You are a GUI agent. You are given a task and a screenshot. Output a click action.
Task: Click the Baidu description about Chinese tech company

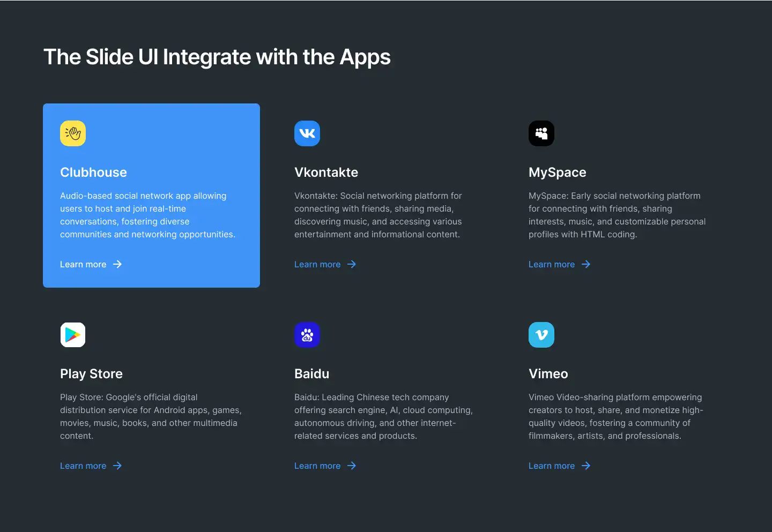(x=383, y=417)
